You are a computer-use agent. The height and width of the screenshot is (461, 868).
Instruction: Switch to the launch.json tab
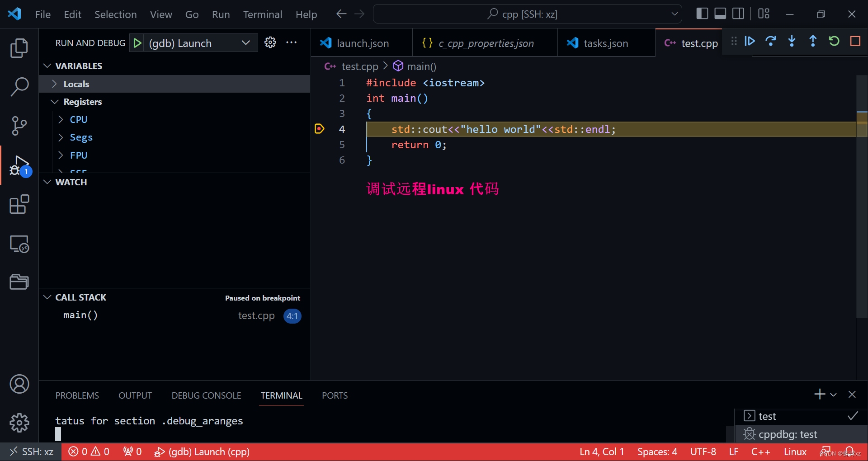pos(362,43)
